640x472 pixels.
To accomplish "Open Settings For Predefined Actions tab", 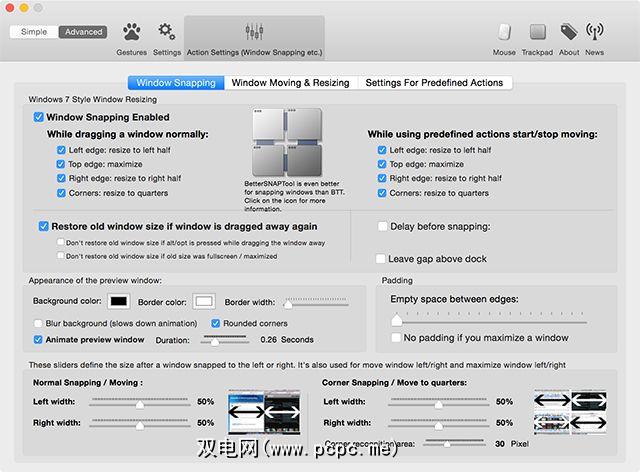I will point(433,83).
